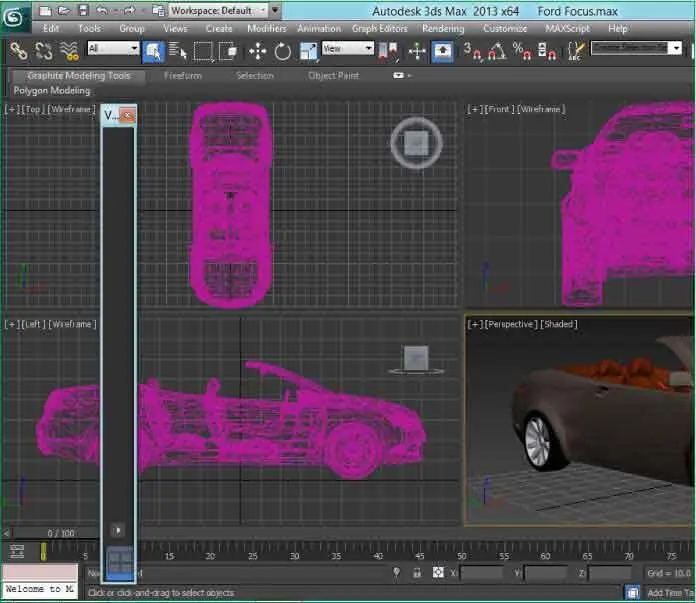Select the four-viewport layout thumbnail
This screenshot has height=603, width=696.
120,563
